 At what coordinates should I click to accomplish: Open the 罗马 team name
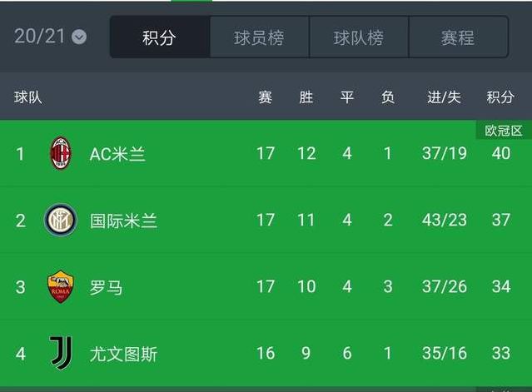point(106,287)
